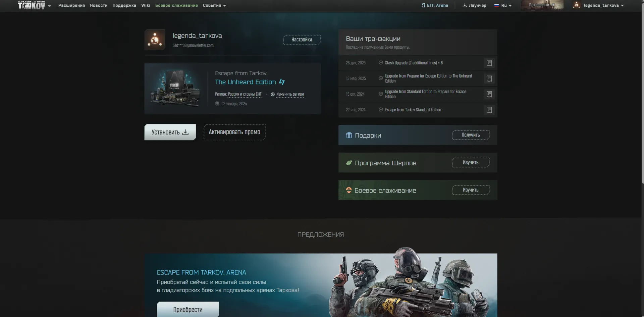Expand the legenda_tarkova account dropdown
The image size is (644, 317).
[x=604, y=5]
